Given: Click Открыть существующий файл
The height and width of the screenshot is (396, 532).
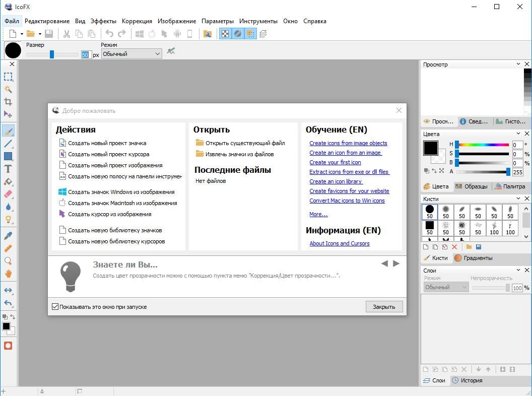Looking at the screenshot, I should point(240,143).
